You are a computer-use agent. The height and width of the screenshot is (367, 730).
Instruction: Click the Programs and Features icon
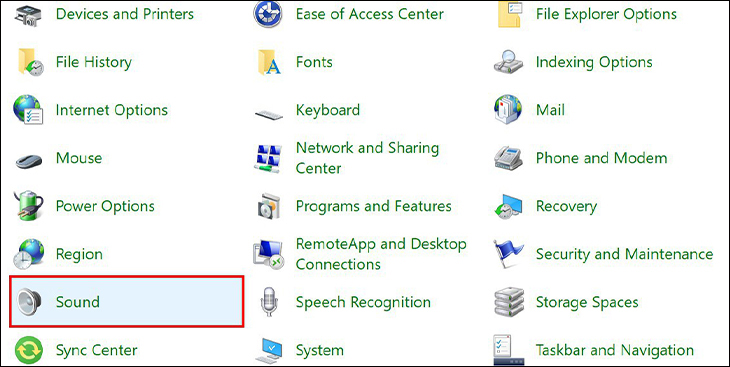[x=269, y=206]
